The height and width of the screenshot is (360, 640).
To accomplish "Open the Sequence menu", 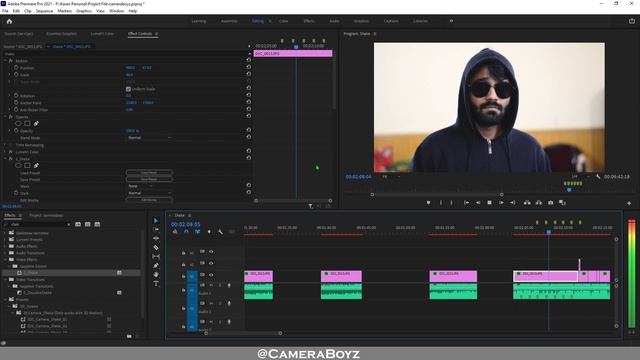I will (44, 11).
